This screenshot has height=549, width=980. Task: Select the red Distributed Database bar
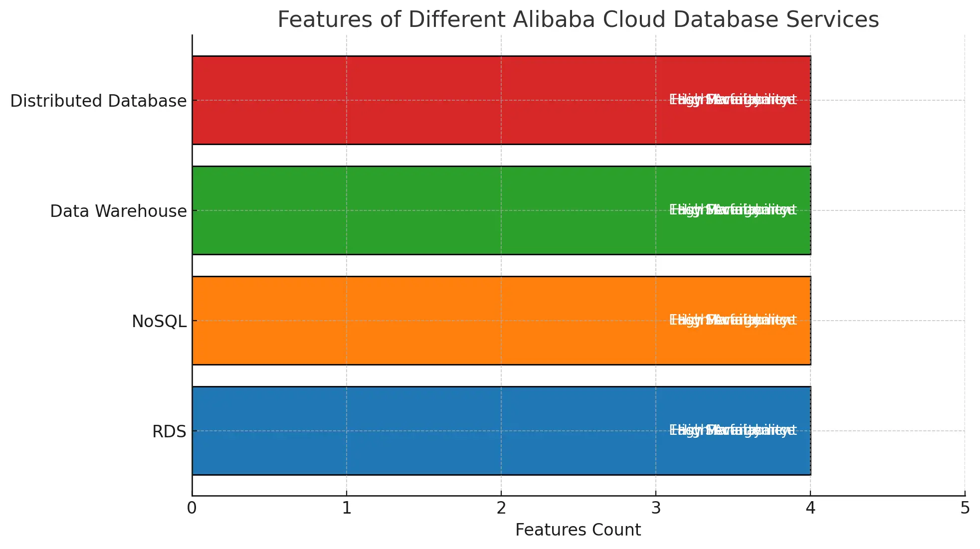coord(424,100)
